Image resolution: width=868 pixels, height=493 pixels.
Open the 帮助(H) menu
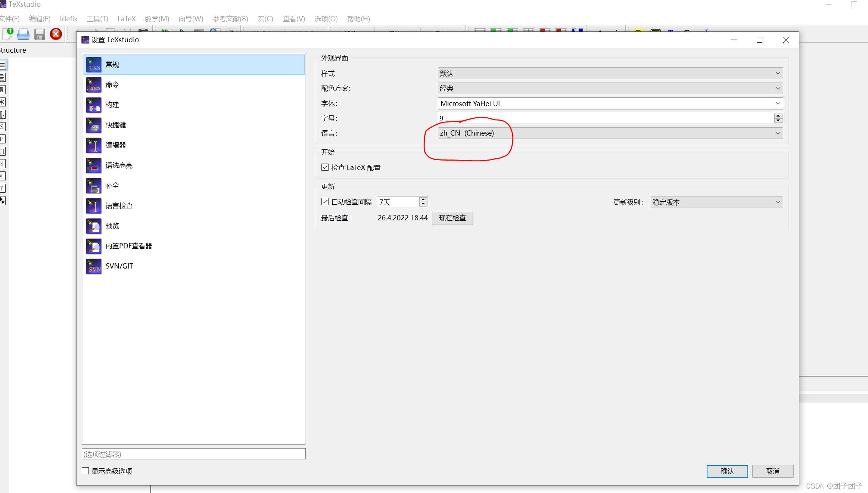(x=358, y=19)
